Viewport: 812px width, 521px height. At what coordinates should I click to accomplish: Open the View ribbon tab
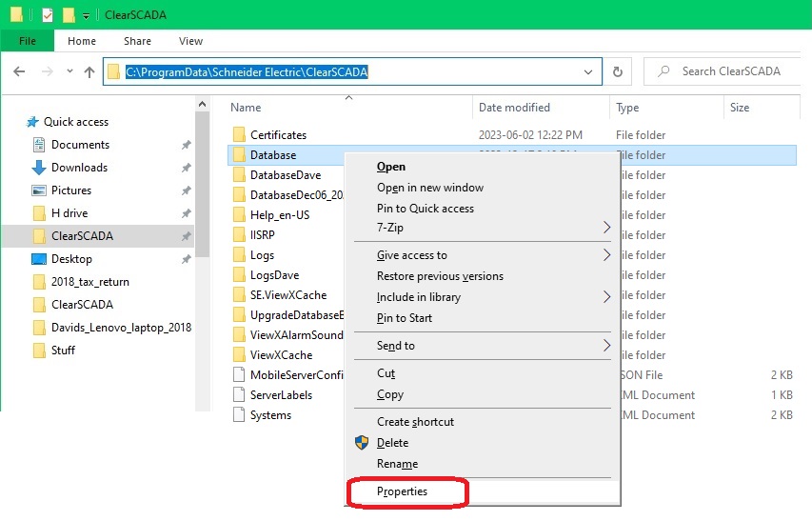pos(190,41)
